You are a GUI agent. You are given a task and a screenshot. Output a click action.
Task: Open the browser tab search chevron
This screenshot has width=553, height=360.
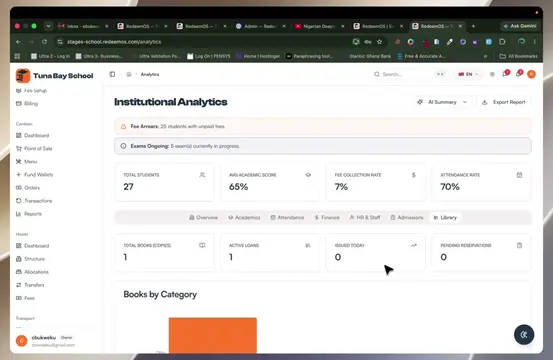click(x=48, y=26)
